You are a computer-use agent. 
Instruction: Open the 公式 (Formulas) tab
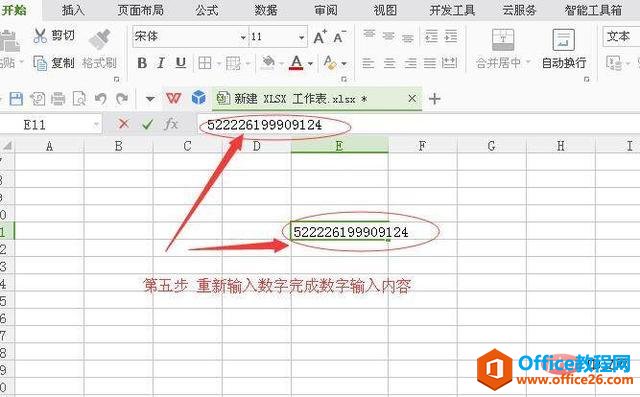coord(207,10)
